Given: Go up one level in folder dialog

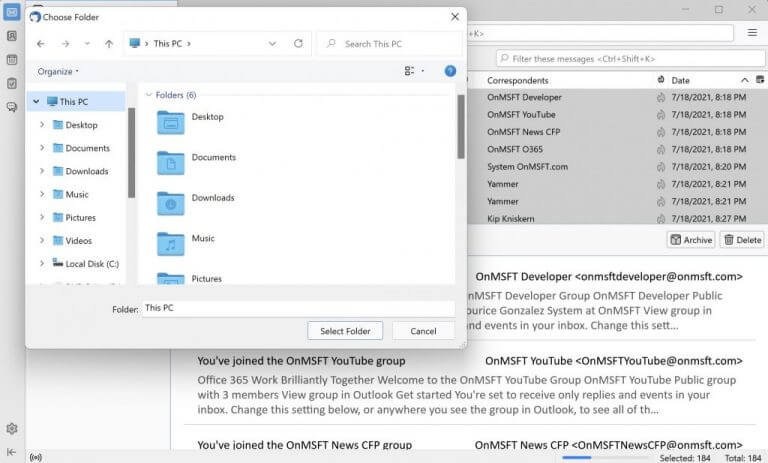Looking at the screenshot, I should pyautogui.click(x=109, y=44).
